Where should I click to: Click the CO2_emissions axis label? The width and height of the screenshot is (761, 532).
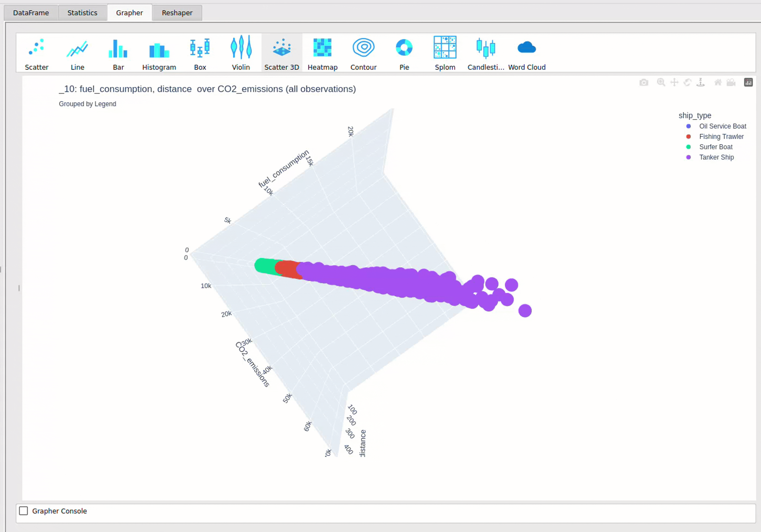tap(252, 364)
